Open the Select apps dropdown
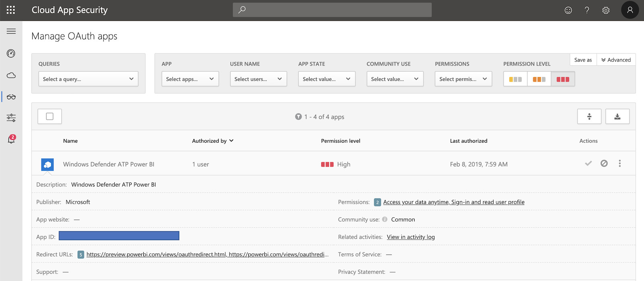The height and width of the screenshot is (281, 644). [190, 79]
